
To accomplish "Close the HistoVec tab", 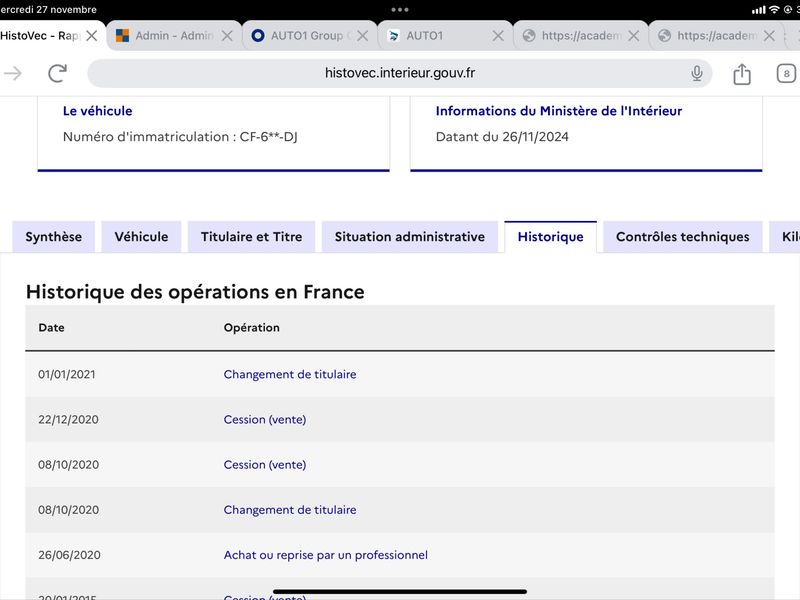I will coord(92,36).
